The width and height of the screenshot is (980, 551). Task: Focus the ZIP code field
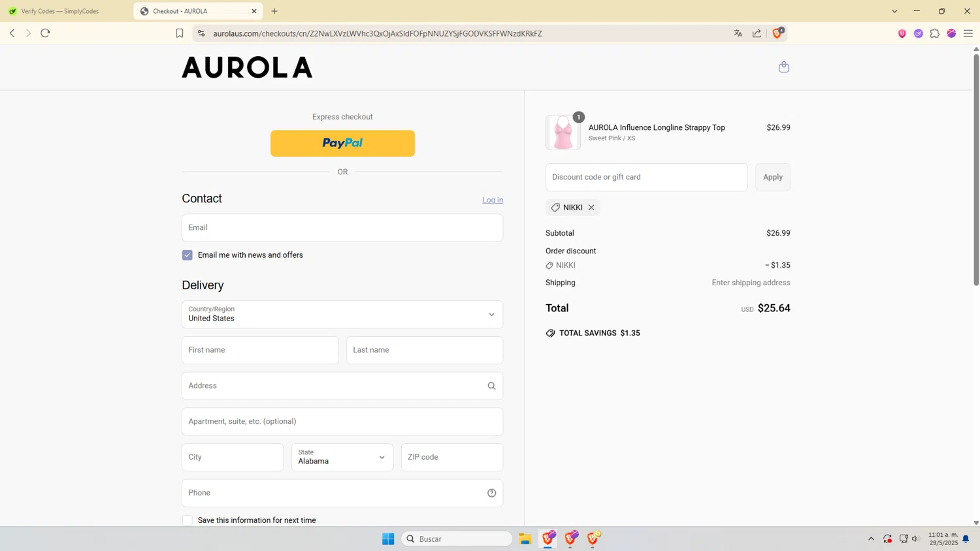pyautogui.click(x=452, y=457)
